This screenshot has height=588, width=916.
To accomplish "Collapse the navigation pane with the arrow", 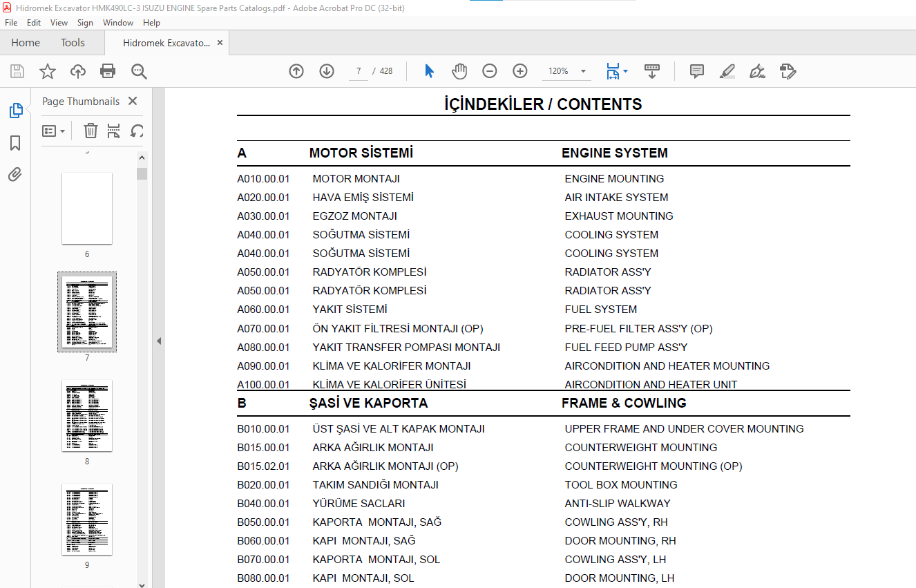I will 158,341.
